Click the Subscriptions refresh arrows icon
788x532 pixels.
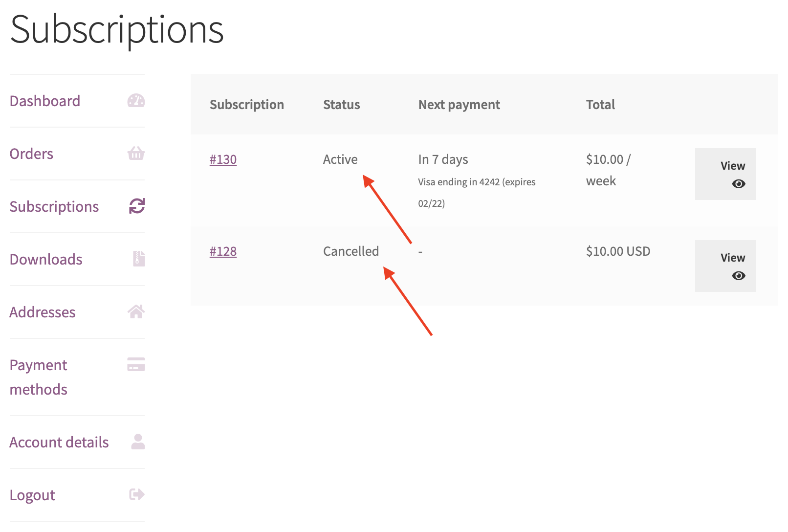137,206
